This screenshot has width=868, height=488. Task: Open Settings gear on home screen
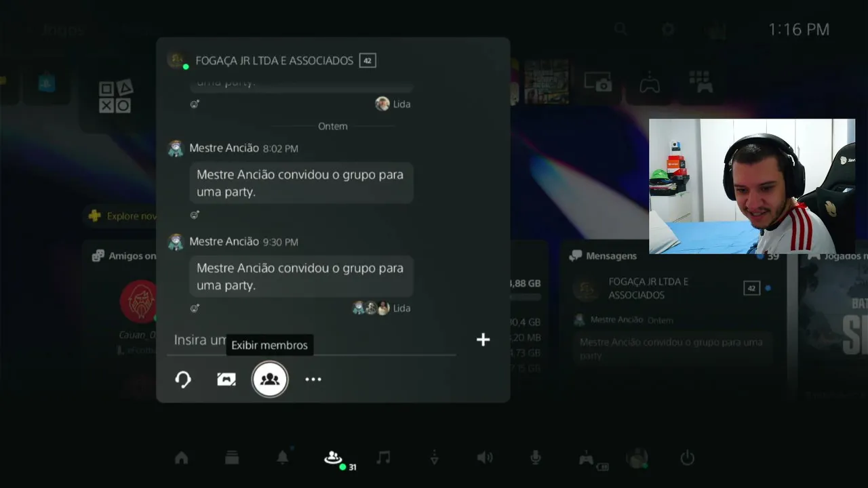(x=668, y=29)
